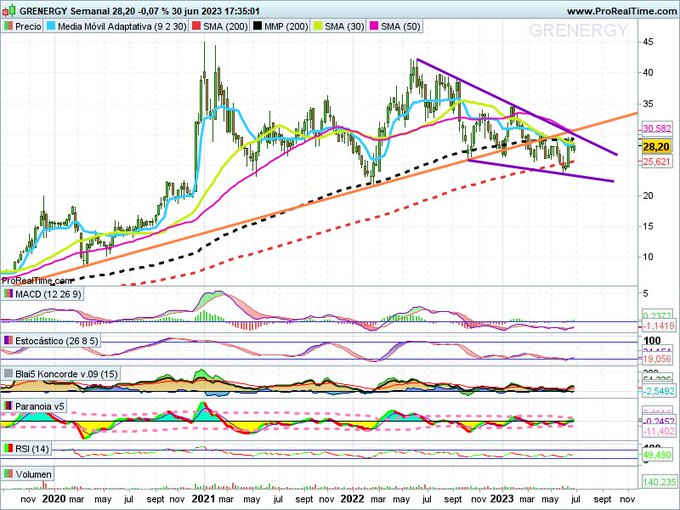Image resolution: width=680 pixels, height=510 pixels.
Task: Click the Estocástico panel icon
Action: point(8,341)
